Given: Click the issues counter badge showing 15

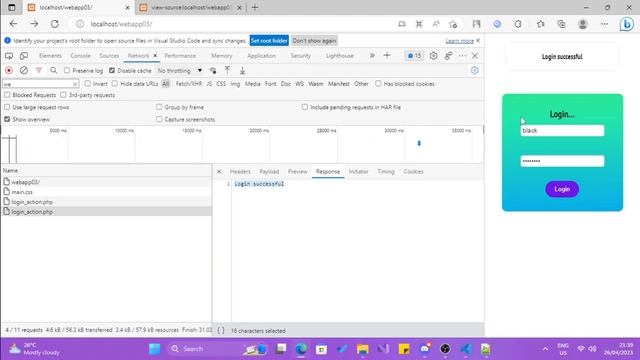Looking at the screenshot, I should [414, 56].
